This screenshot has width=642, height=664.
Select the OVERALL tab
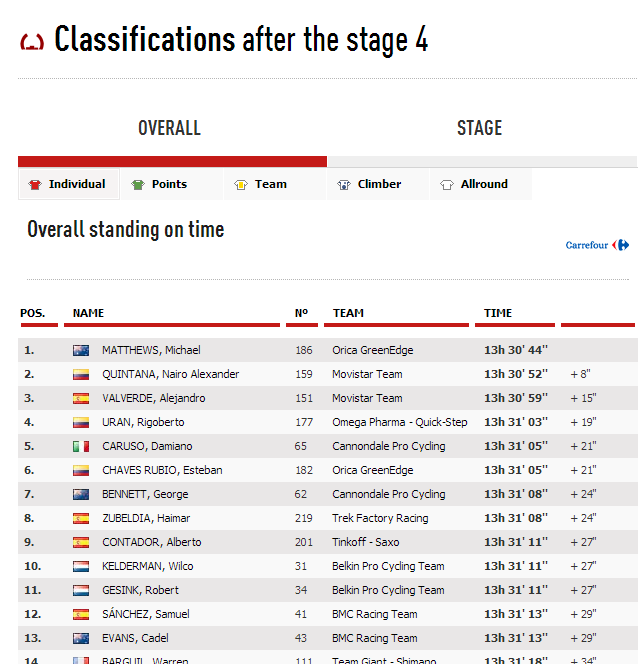pyautogui.click(x=169, y=128)
